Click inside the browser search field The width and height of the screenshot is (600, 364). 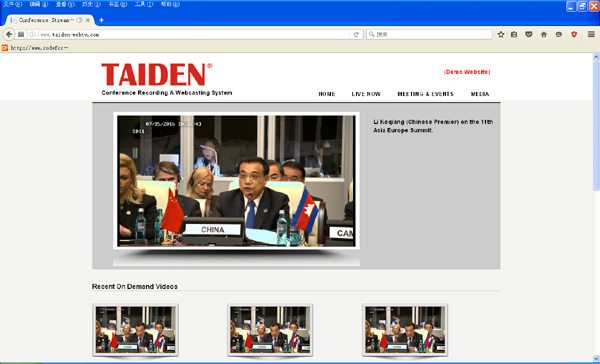pos(429,34)
